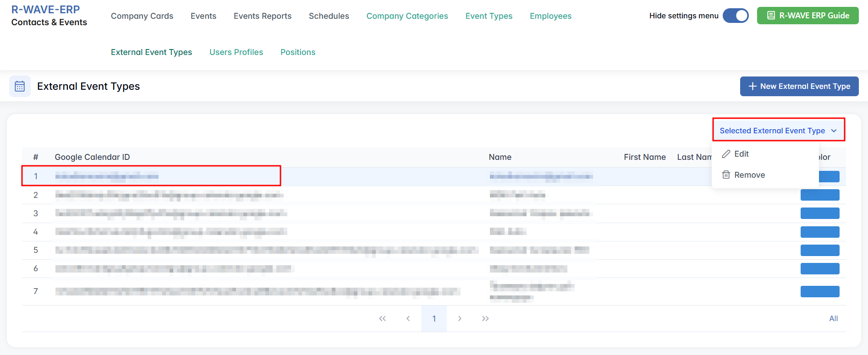Go to previous page arrow

click(408, 318)
